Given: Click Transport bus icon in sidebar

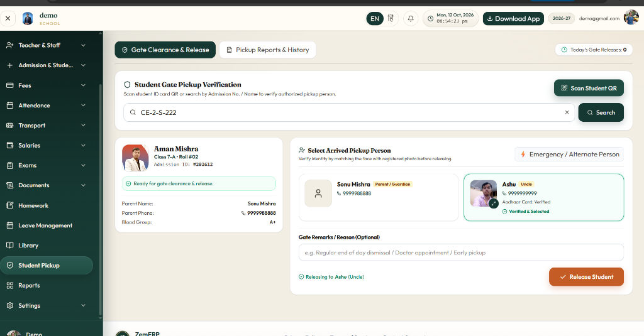Looking at the screenshot, I should point(10,126).
